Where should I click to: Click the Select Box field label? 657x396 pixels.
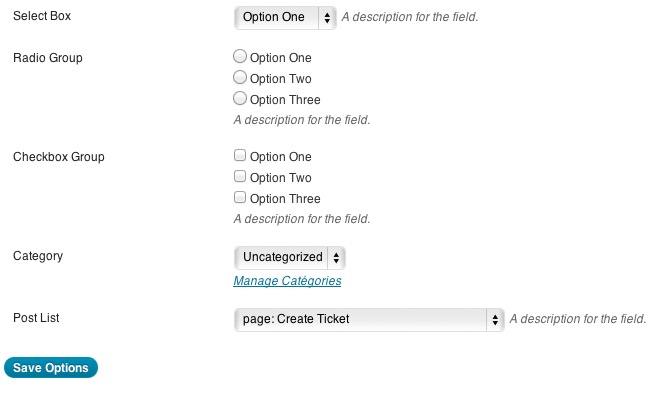coord(42,16)
